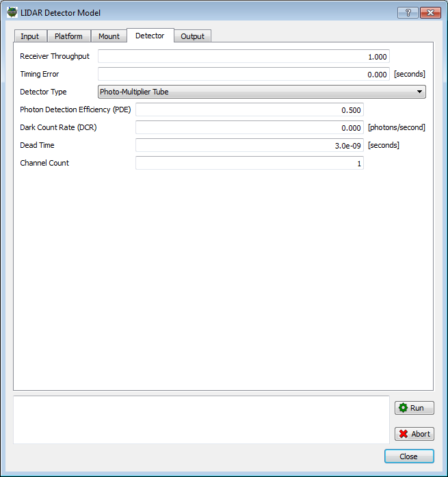Click the question mark help button

[407, 12]
